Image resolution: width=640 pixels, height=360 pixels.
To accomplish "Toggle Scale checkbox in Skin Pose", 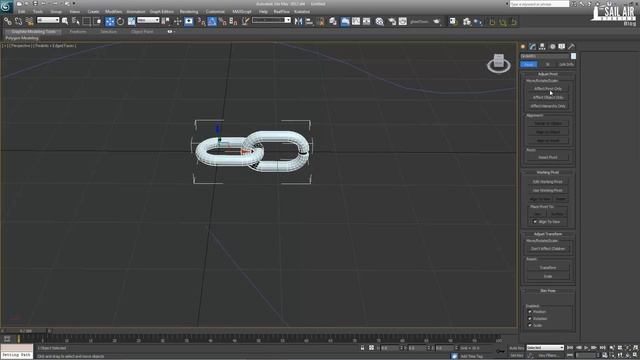I will pyautogui.click(x=530, y=325).
